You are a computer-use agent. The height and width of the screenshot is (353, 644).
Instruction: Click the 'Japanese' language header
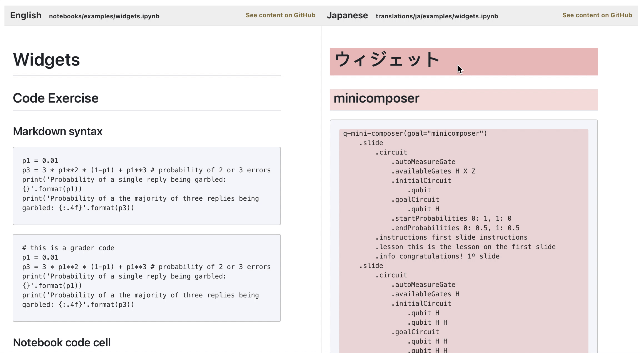[347, 16]
